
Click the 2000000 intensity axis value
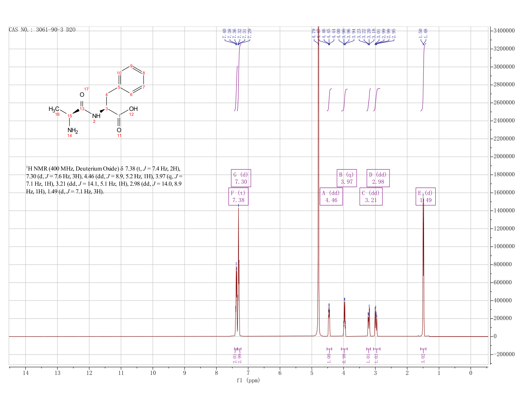click(x=504, y=157)
